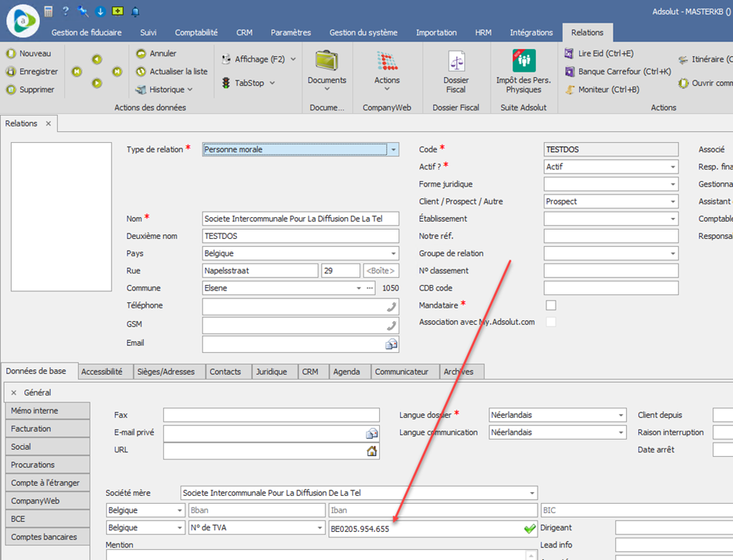Image resolution: width=733 pixels, height=560 pixels.
Task: Open the Documents briefcase icon
Action: 327,61
